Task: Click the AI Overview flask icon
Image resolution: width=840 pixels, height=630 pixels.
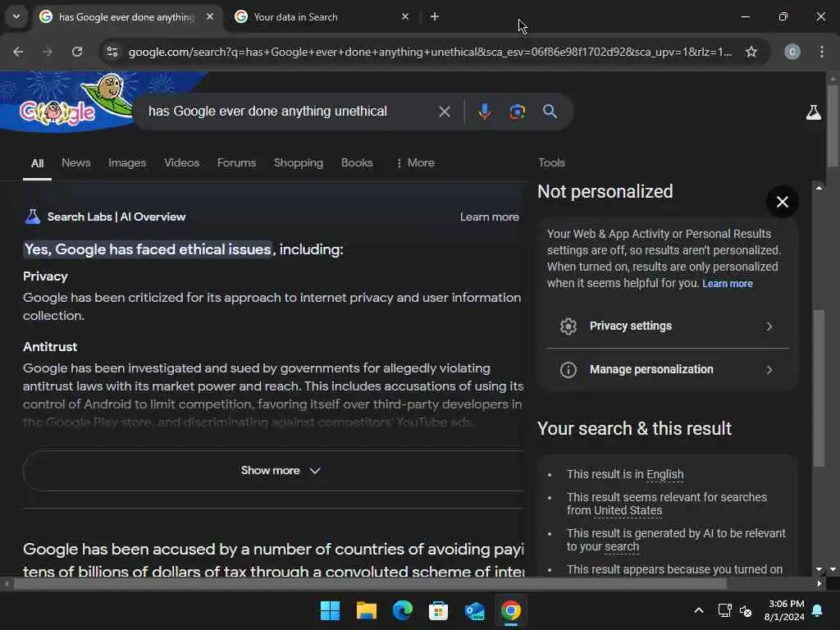Action: click(x=33, y=217)
